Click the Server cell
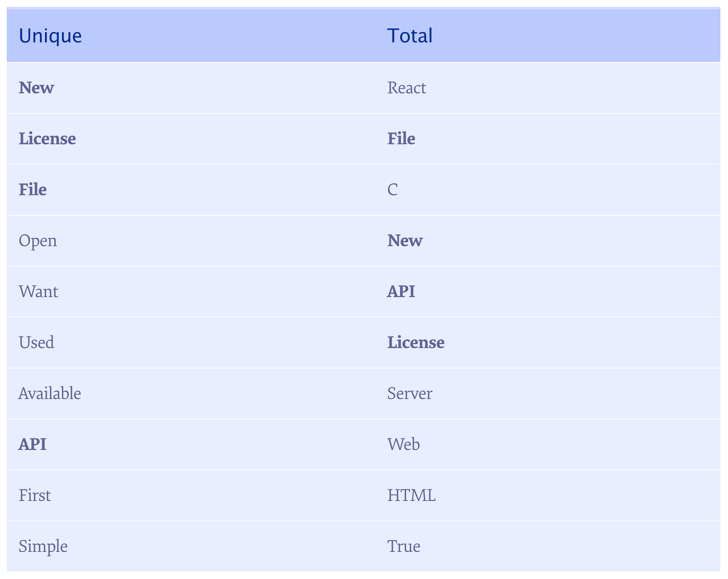This screenshot has width=728, height=579. coord(409,393)
